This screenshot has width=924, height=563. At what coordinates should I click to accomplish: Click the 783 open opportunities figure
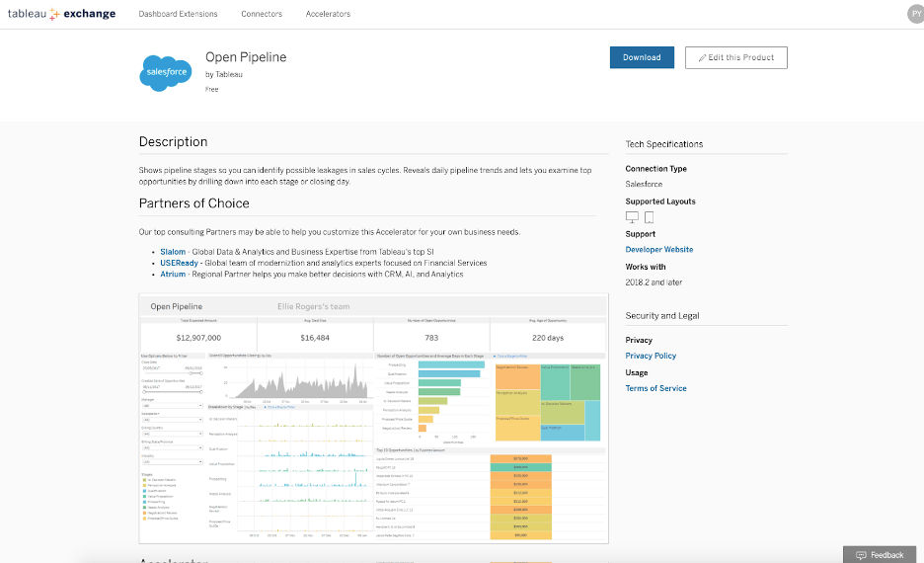(431, 338)
